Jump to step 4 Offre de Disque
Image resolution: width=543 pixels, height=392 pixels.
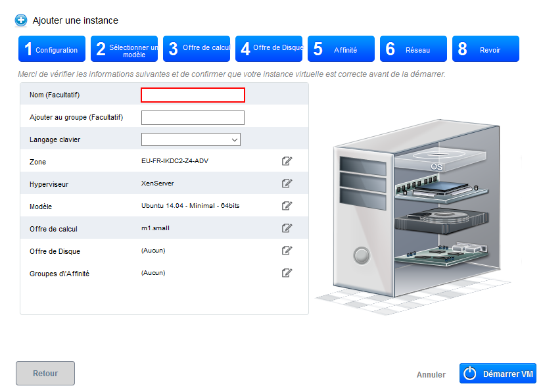tap(269, 49)
